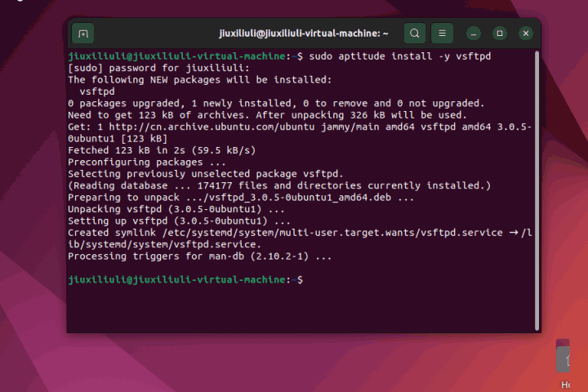Click the cn.archive.ubuntu.com URL line
This screenshot has width=588, height=392.
pyautogui.click(x=300, y=127)
